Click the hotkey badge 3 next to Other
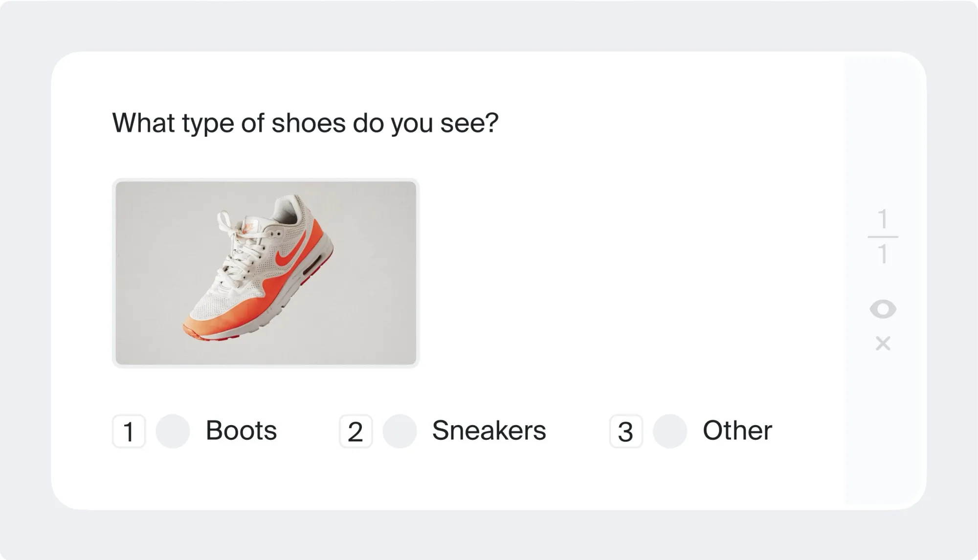Image resolution: width=978 pixels, height=560 pixels. (x=626, y=431)
